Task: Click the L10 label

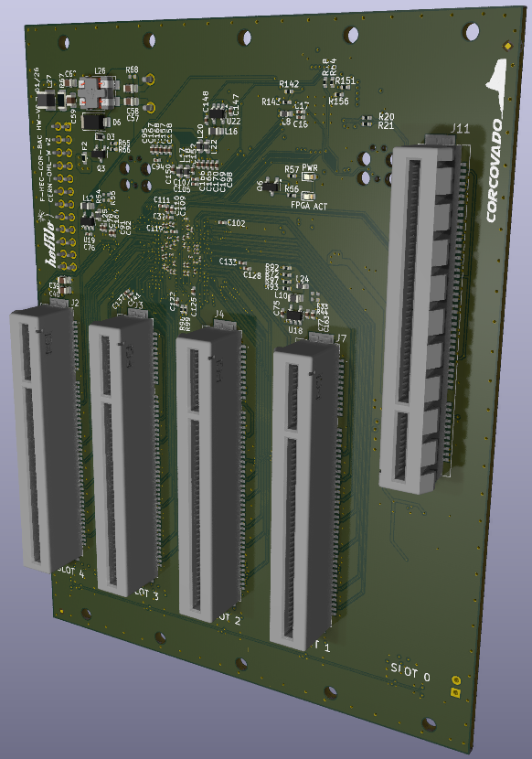Action: tap(282, 294)
